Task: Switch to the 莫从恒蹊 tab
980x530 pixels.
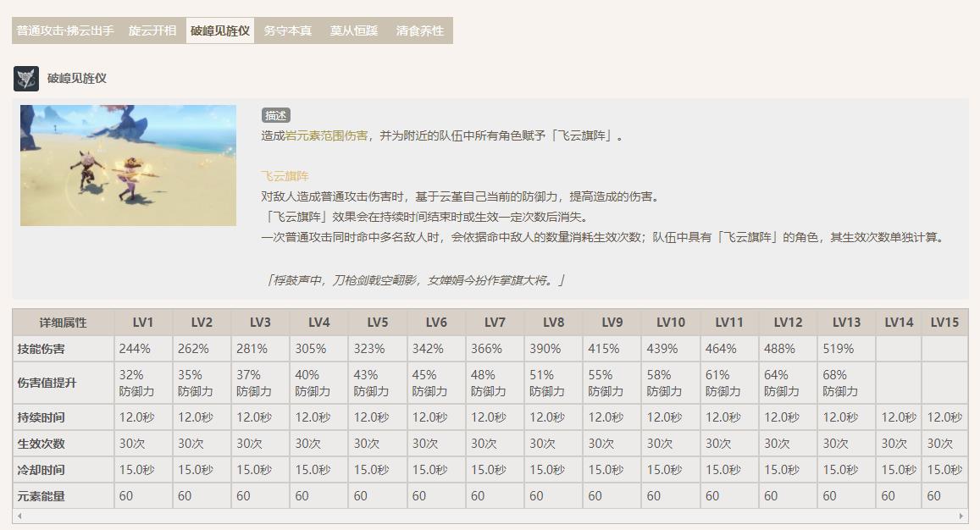Action: [x=355, y=29]
